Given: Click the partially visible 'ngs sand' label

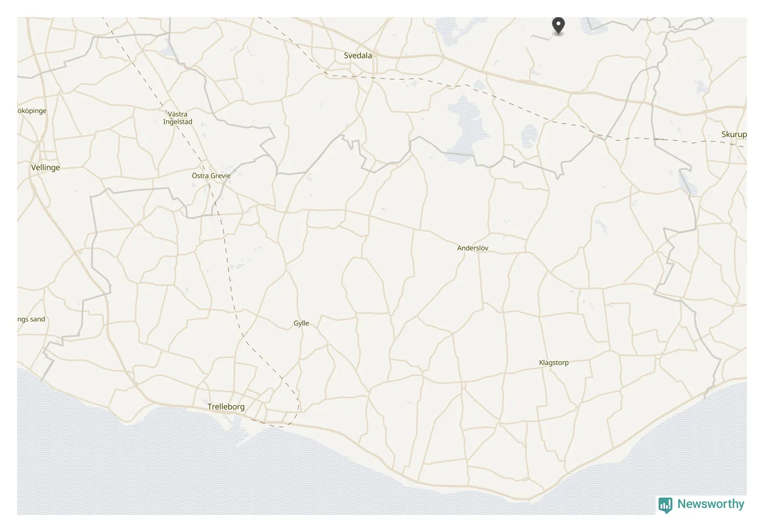Looking at the screenshot, I should [31, 319].
